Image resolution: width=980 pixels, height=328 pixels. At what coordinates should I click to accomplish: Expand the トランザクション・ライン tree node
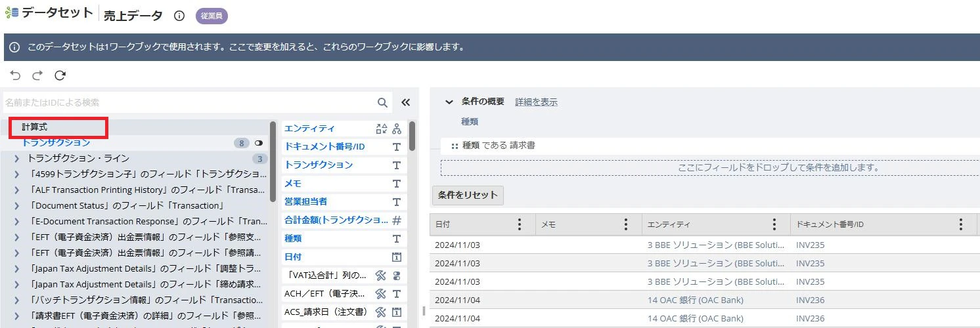click(x=16, y=159)
